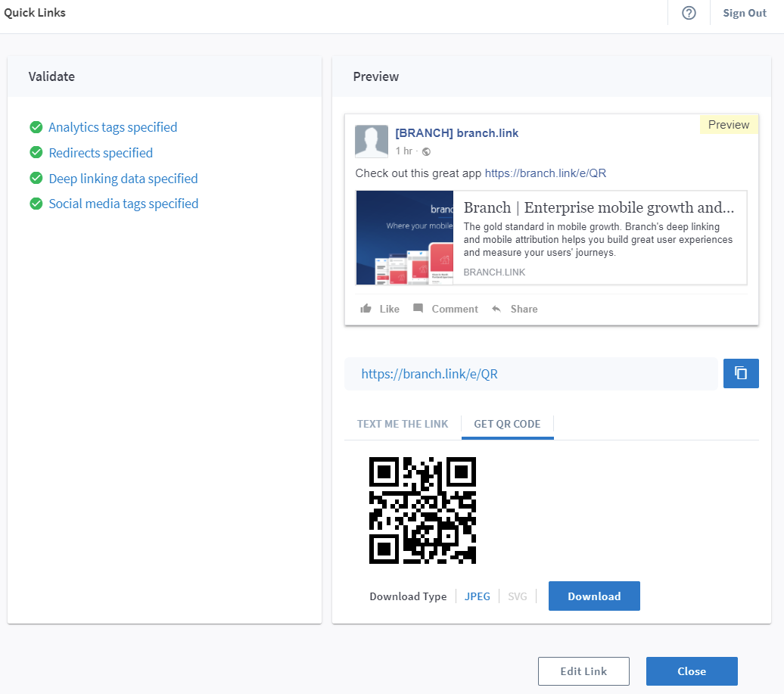This screenshot has width=784, height=694.
Task: Select the GET QR CODE tab
Action: pyautogui.click(x=507, y=424)
